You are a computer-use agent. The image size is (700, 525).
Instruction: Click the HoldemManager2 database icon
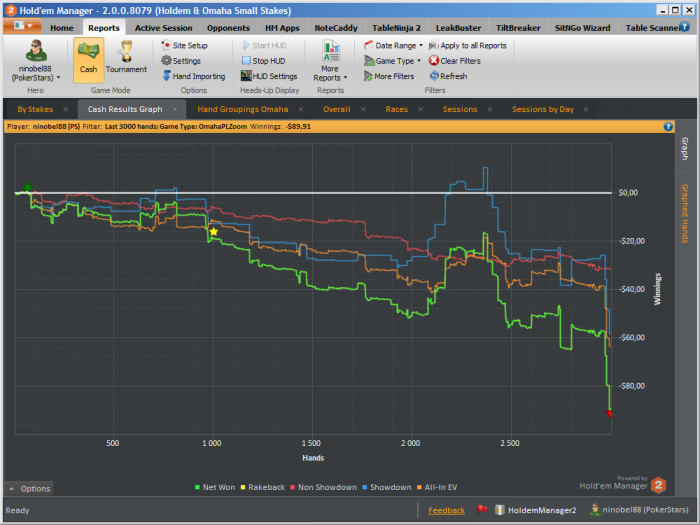tap(500, 510)
